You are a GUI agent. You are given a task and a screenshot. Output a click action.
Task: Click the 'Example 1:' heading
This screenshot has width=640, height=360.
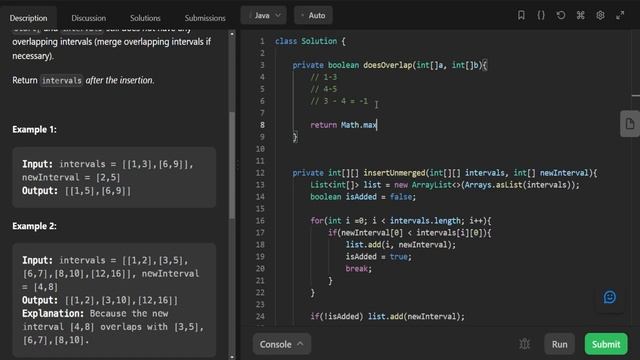pos(34,129)
